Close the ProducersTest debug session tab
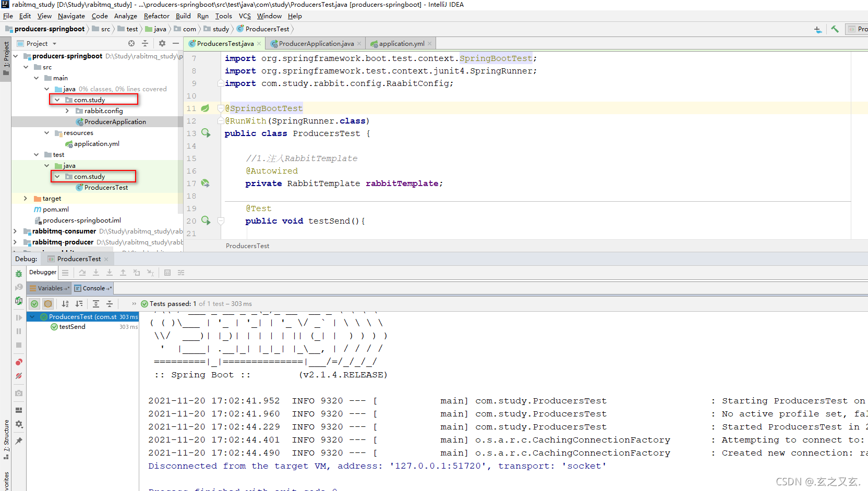The image size is (868, 491). pos(106,259)
